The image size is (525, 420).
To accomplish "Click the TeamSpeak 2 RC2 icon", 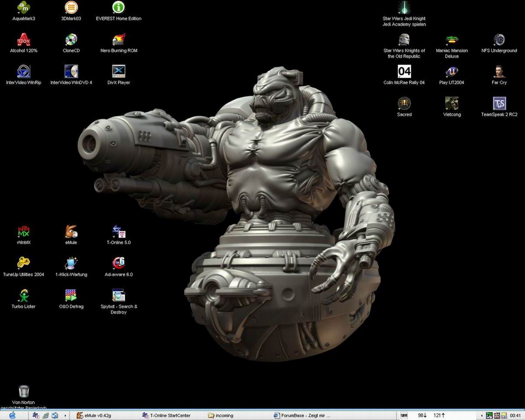I will pos(499,103).
